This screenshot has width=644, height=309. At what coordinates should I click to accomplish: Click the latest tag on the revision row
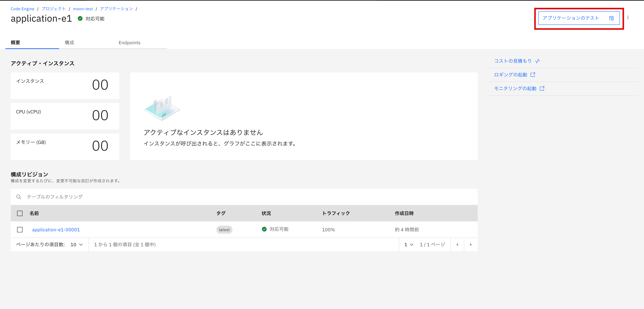tap(224, 229)
